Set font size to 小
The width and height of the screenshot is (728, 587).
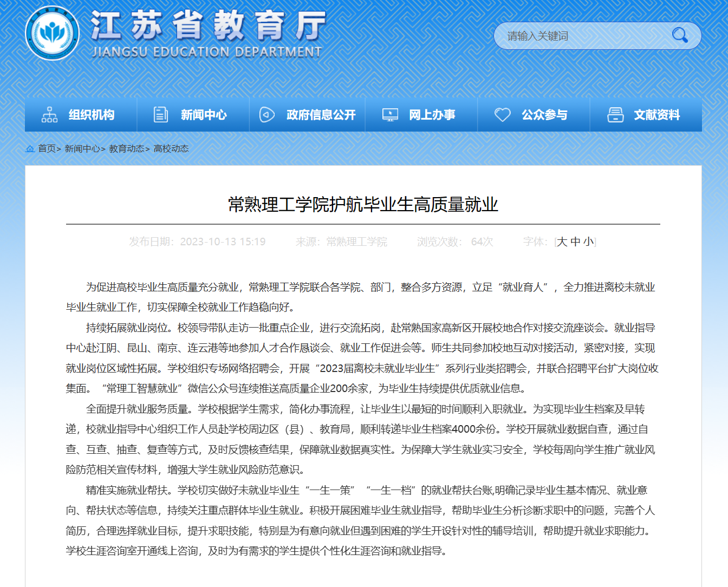click(x=588, y=242)
